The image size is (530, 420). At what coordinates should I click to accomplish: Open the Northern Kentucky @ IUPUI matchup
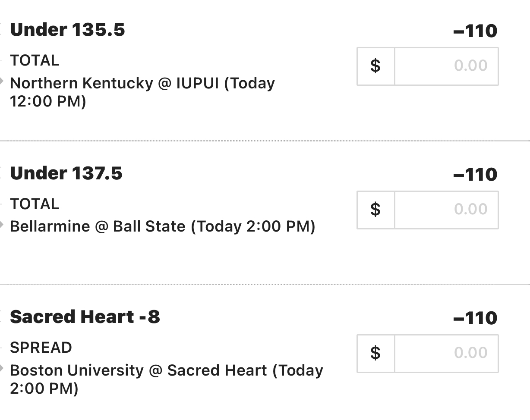(142, 83)
